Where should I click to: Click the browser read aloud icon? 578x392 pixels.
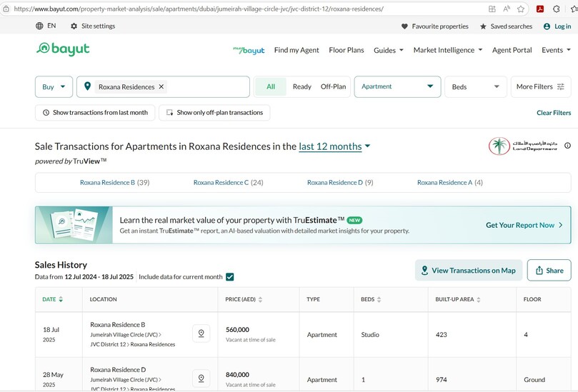(507, 9)
